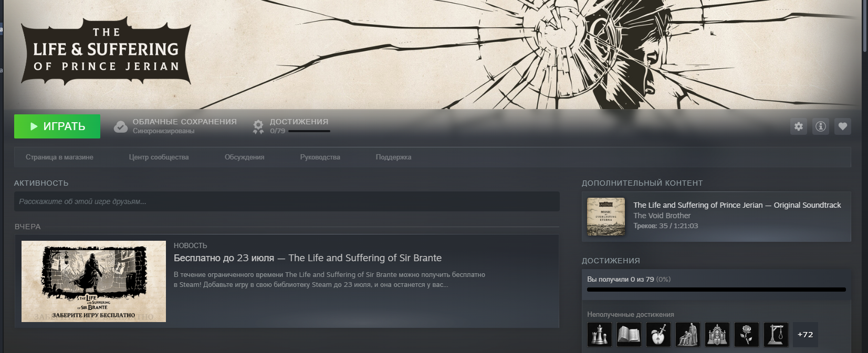Select the rose achievement icon
Viewport: 868px width, 353px height.
747,335
